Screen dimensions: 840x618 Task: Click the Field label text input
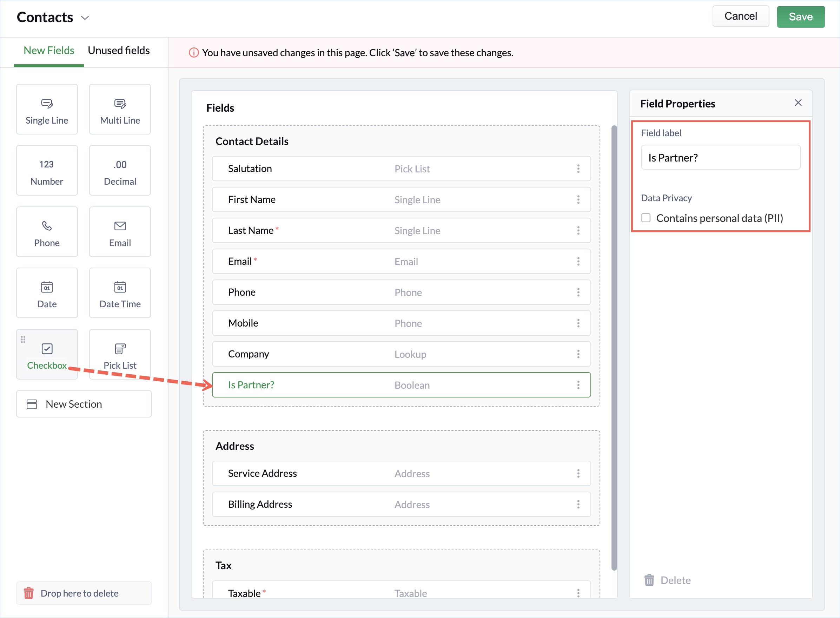click(x=720, y=158)
